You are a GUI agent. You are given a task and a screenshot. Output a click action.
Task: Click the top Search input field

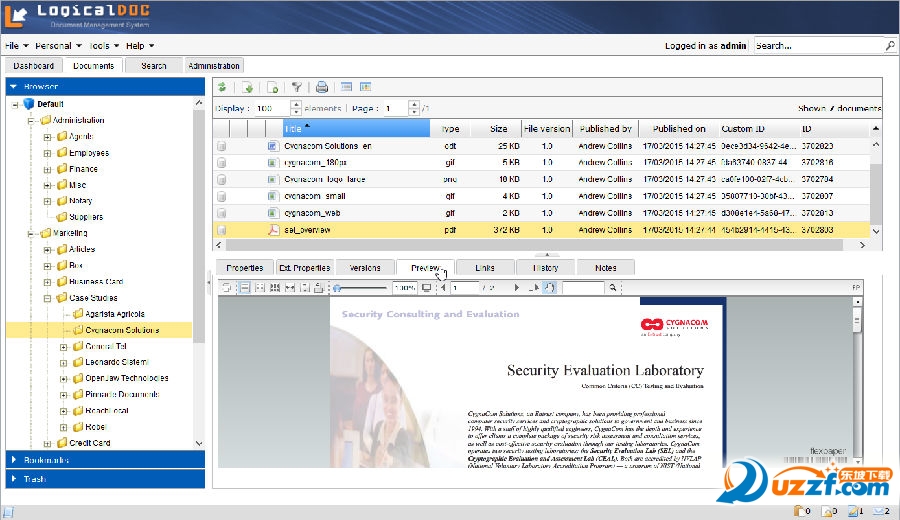click(818, 46)
